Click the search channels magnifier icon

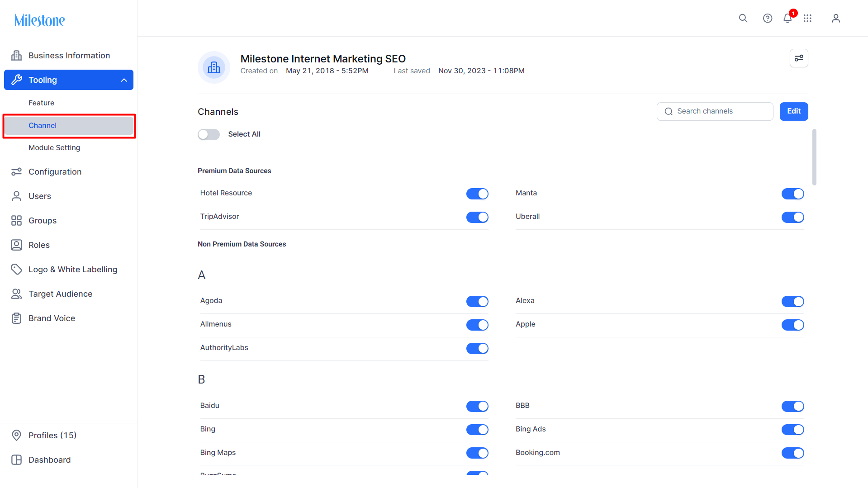pyautogui.click(x=669, y=111)
